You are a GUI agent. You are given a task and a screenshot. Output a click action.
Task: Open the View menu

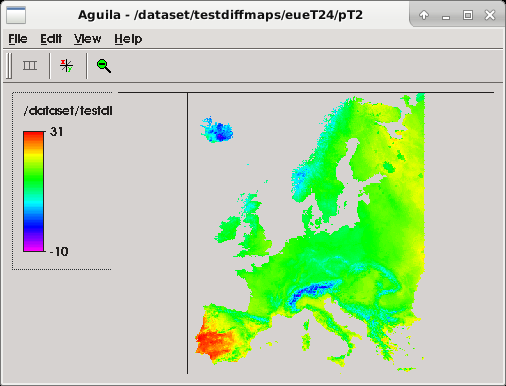click(87, 39)
